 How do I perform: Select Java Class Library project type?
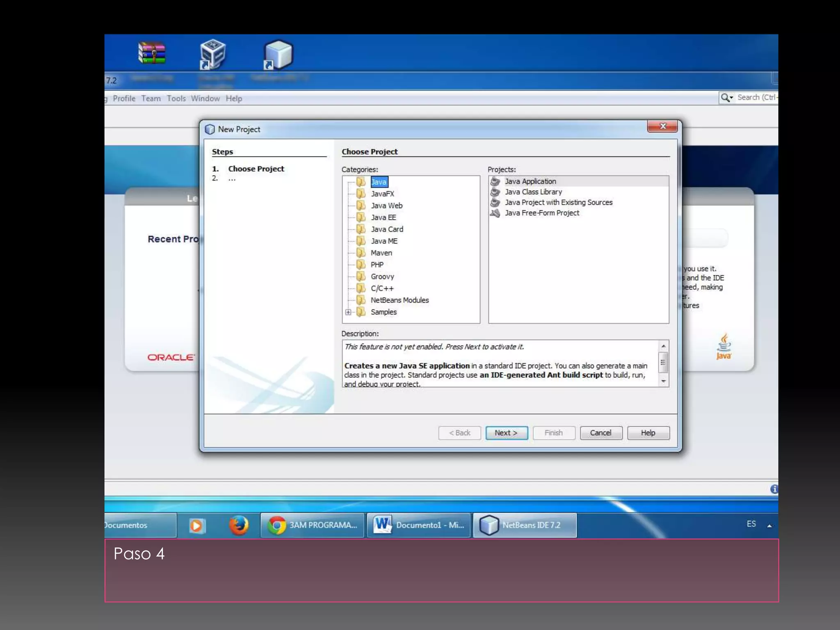point(533,192)
